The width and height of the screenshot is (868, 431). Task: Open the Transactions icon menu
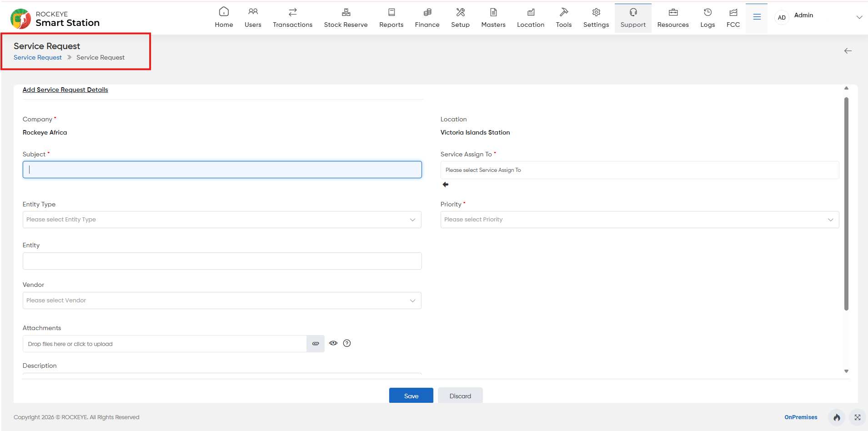pos(292,12)
